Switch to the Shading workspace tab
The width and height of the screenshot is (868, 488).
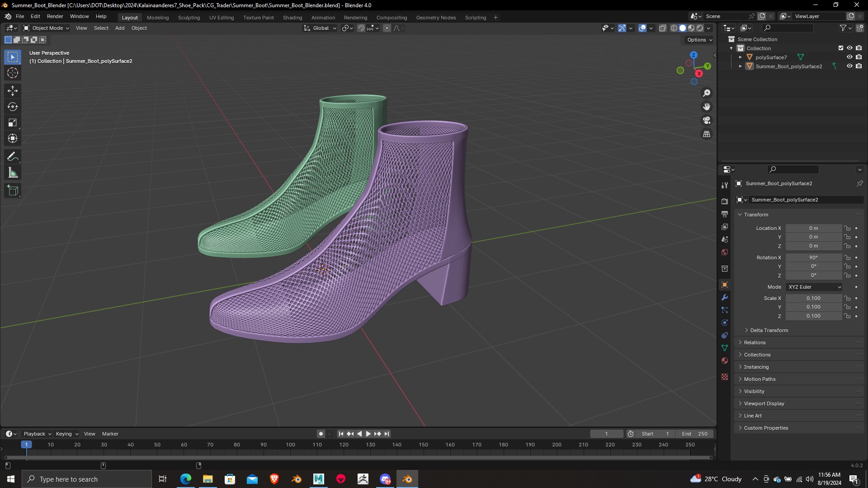pos(292,18)
